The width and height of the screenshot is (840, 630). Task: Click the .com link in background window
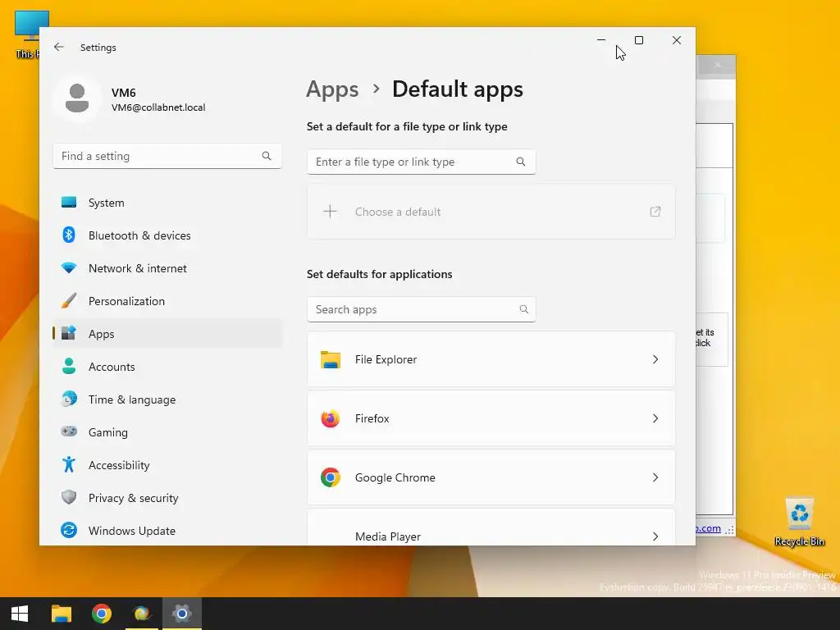pos(708,528)
